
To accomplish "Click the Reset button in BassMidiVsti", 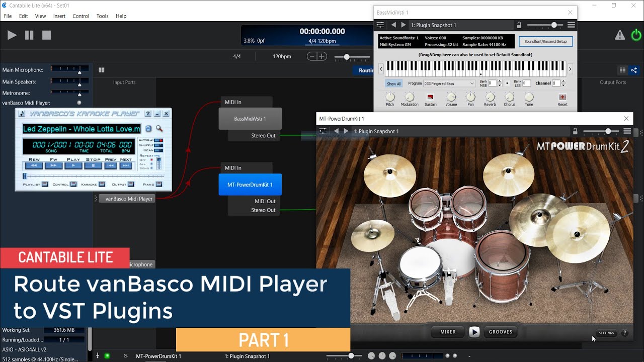I will coord(562,97).
